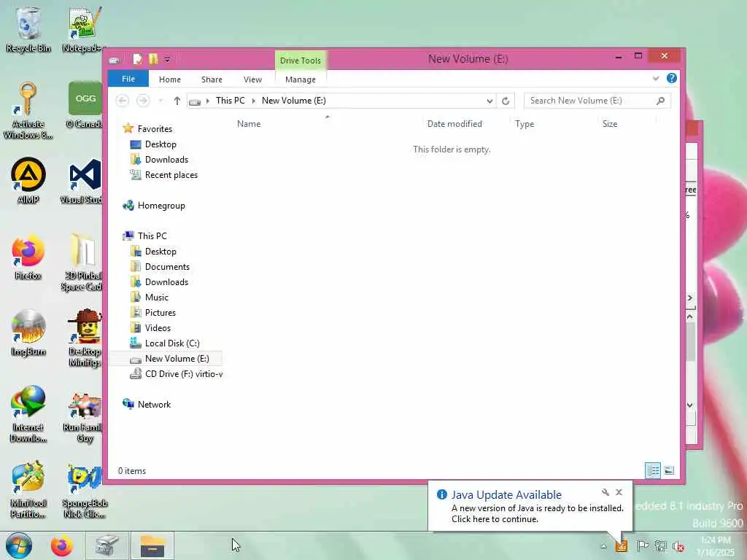Launch the MiniTool Partition shortcut
The image size is (747, 560).
pos(28,491)
